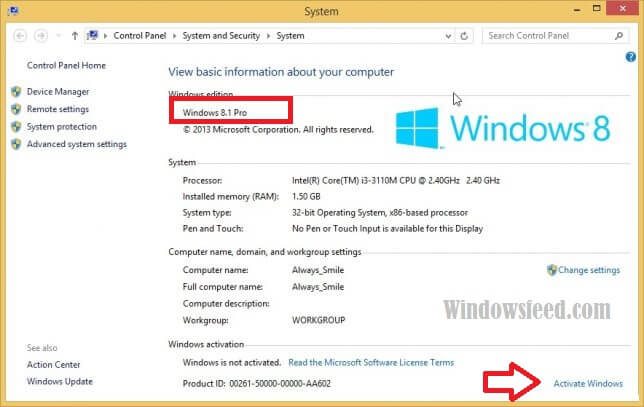Click the Forward navigation arrow

click(x=41, y=36)
